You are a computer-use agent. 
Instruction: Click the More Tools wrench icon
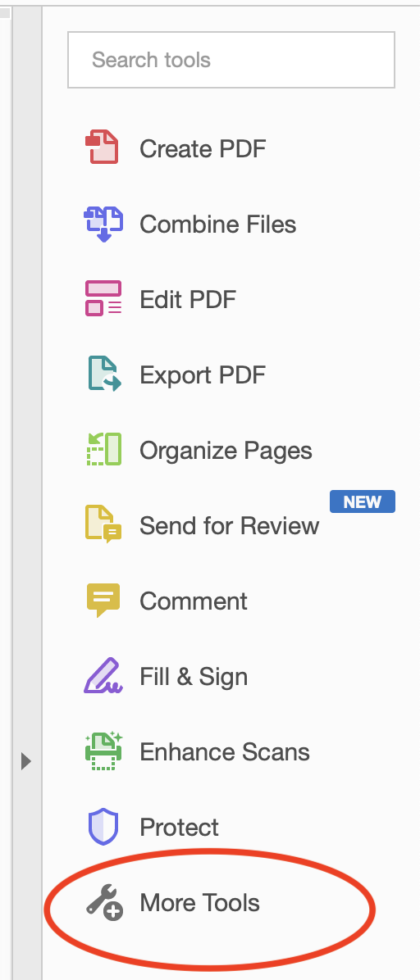coord(104,902)
